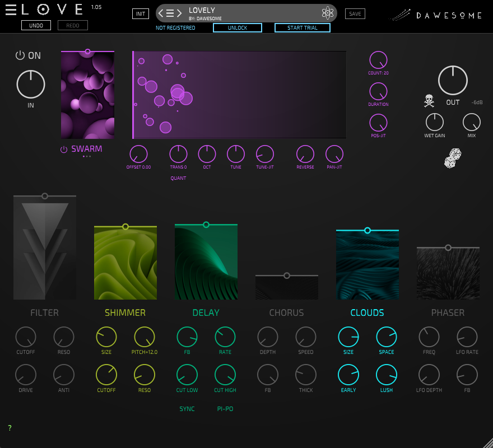Click the dice randomize icon
The height and width of the screenshot is (448, 493).
[x=453, y=158]
